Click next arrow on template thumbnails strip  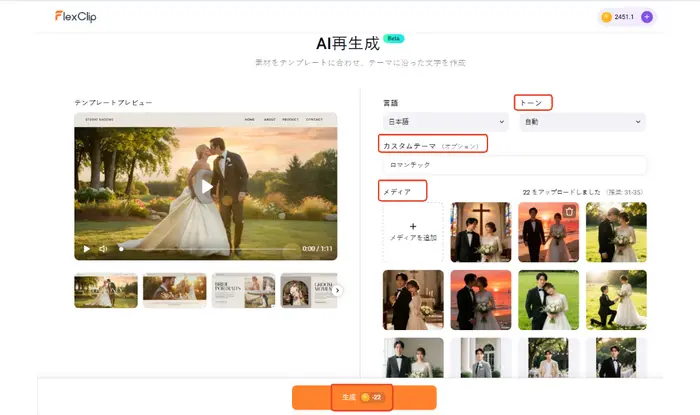(337, 290)
